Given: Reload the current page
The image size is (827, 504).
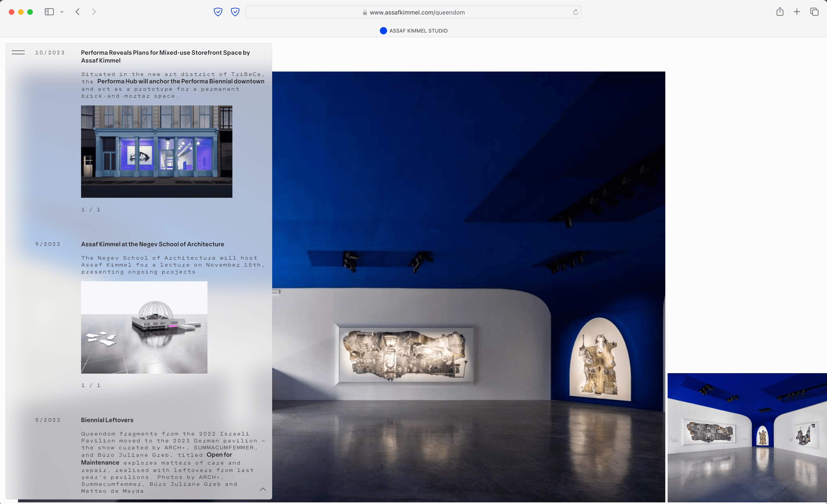Looking at the screenshot, I should click(575, 12).
